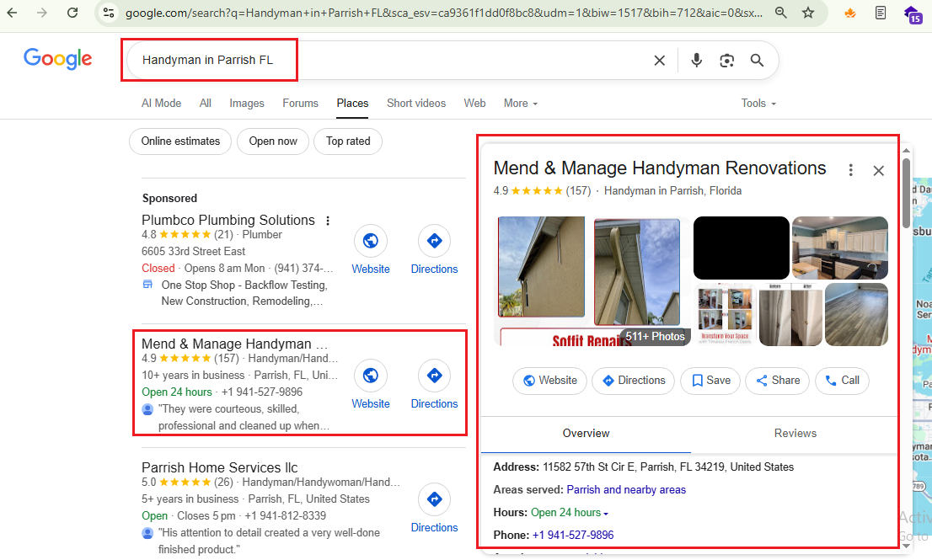
Task: Reload the page using browser refresh icon
Action: click(x=72, y=13)
